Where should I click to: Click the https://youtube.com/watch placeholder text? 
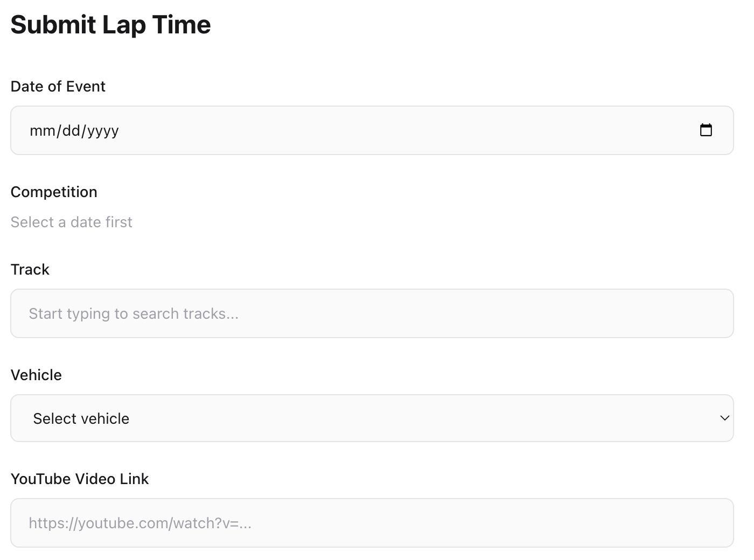pos(140,522)
